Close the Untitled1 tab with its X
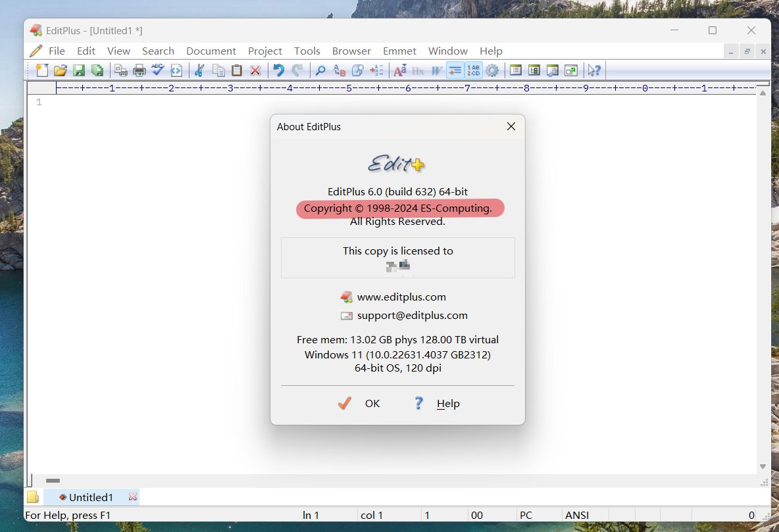The image size is (779, 532). coord(133,496)
